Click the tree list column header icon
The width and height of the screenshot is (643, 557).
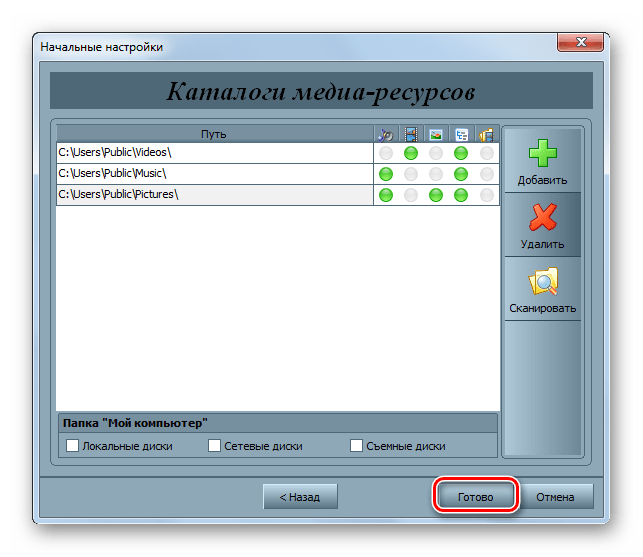(461, 134)
